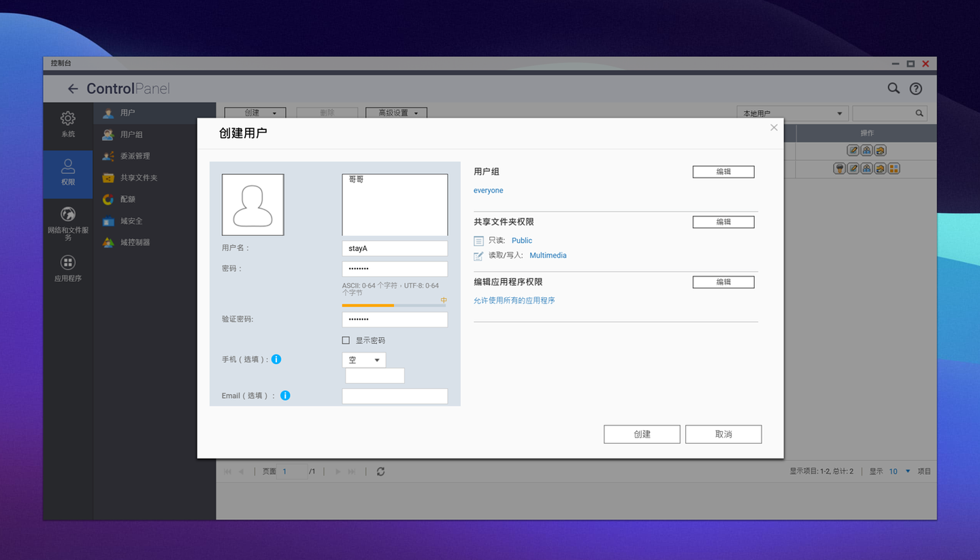Open the 创建 dropdown in the toolbar
The image size is (980, 560).
tap(255, 113)
